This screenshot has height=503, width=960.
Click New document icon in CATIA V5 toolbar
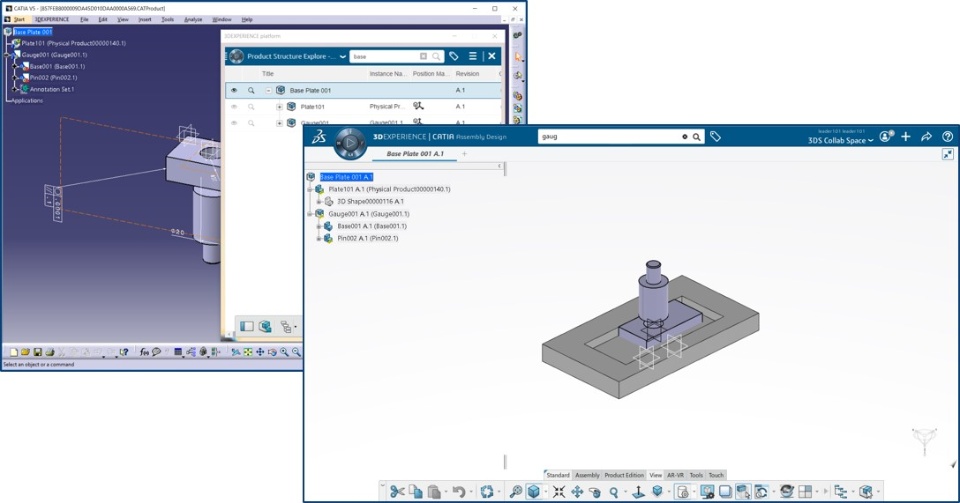tap(13, 352)
